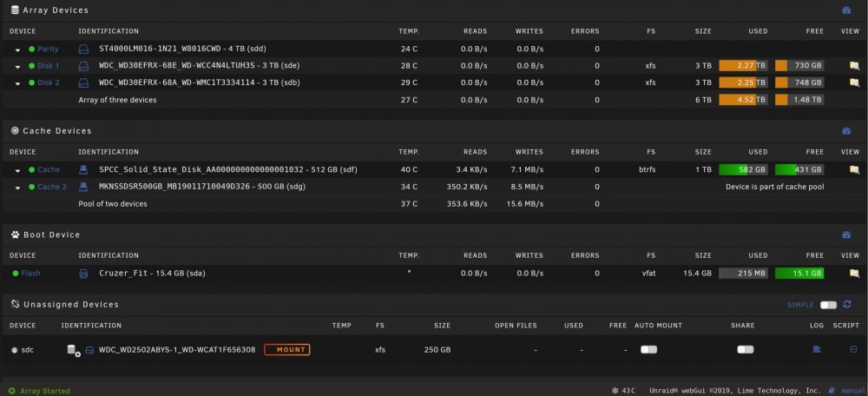Click the Disk 2 drive icon
Screen dimensions: 868x396
tap(83, 83)
